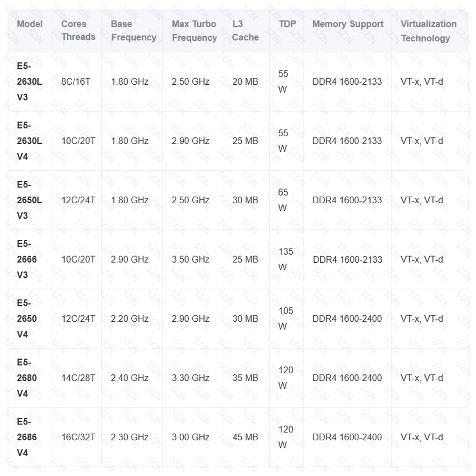Click the Max Turbo Frequency header
Screen dimensions: 476x476
194,30
